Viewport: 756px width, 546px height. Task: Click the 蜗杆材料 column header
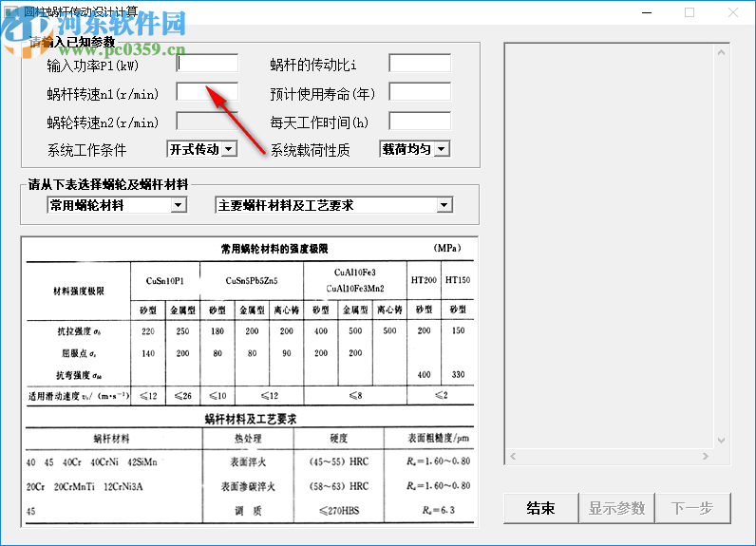click(111, 439)
